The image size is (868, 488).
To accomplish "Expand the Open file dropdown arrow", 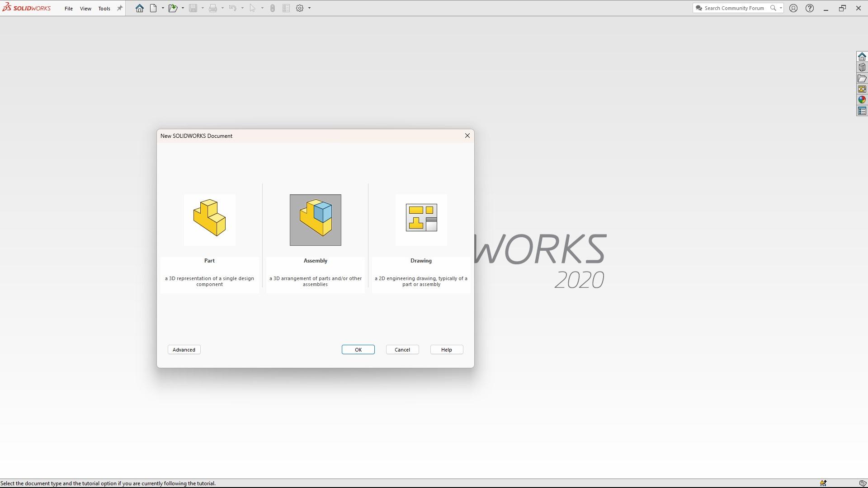I will click(x=183, y=8).
